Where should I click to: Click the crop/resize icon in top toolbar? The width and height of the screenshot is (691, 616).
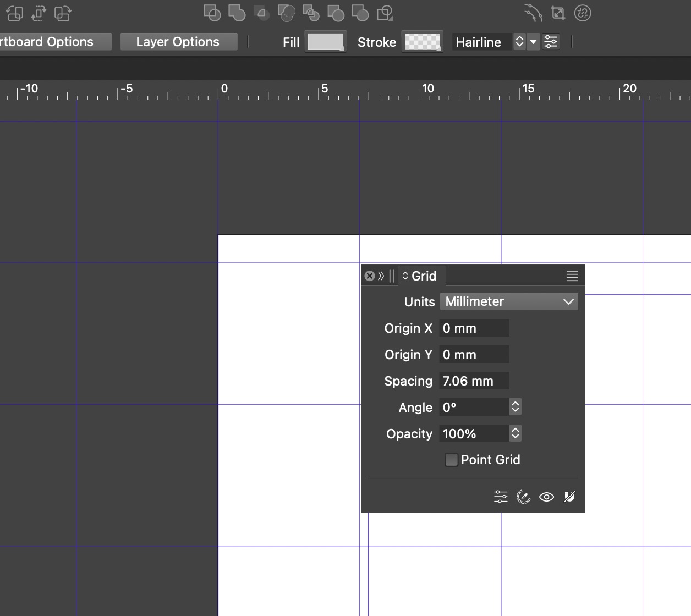tap(558, 13)
